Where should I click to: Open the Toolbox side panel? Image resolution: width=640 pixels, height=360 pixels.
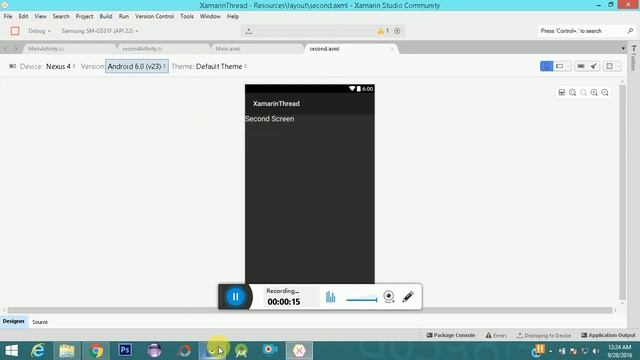[x=634, y=58]
